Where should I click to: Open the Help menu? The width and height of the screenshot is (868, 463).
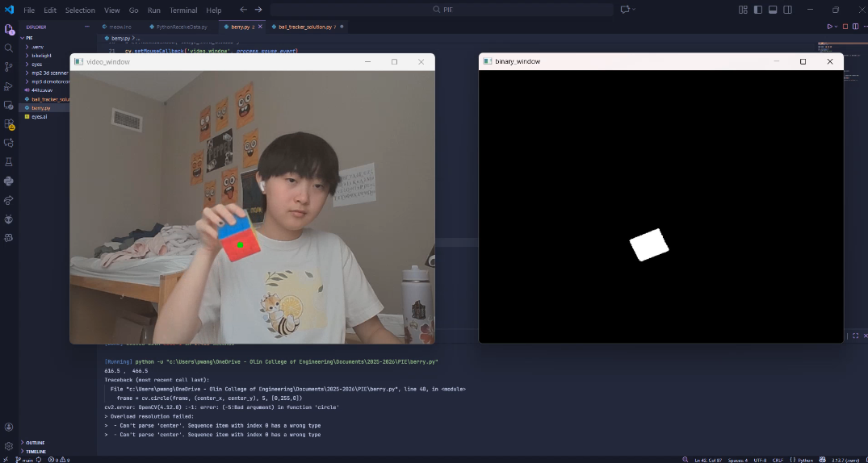pyautogui.click(x=214, y=10)
